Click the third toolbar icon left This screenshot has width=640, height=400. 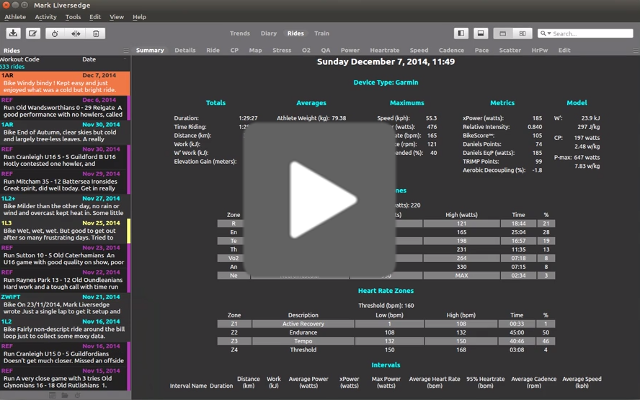tap(53, 33)
